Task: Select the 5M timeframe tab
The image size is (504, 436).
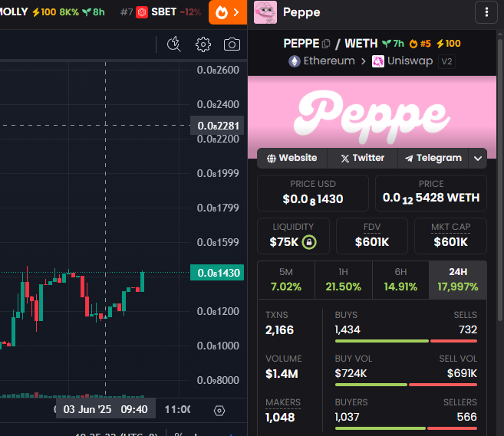Action: point(286,280)
